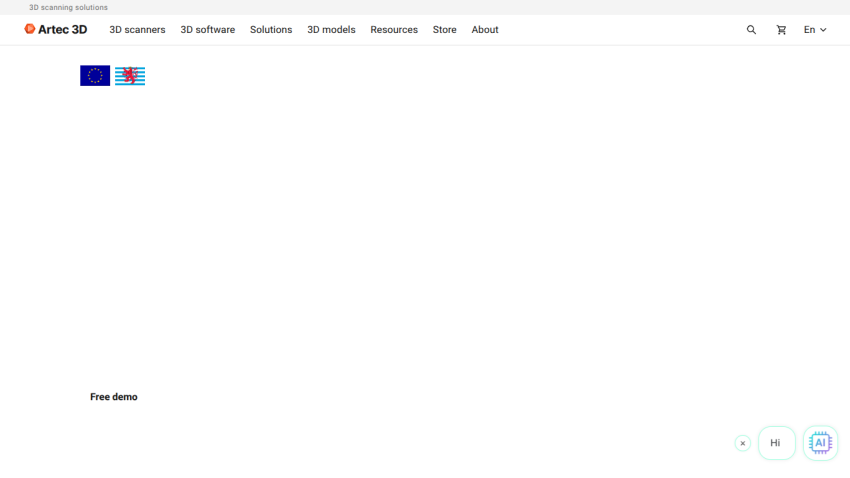Dismiss the chat widget with the x button
Screen dimensions: 850x478
pos(743,443)
